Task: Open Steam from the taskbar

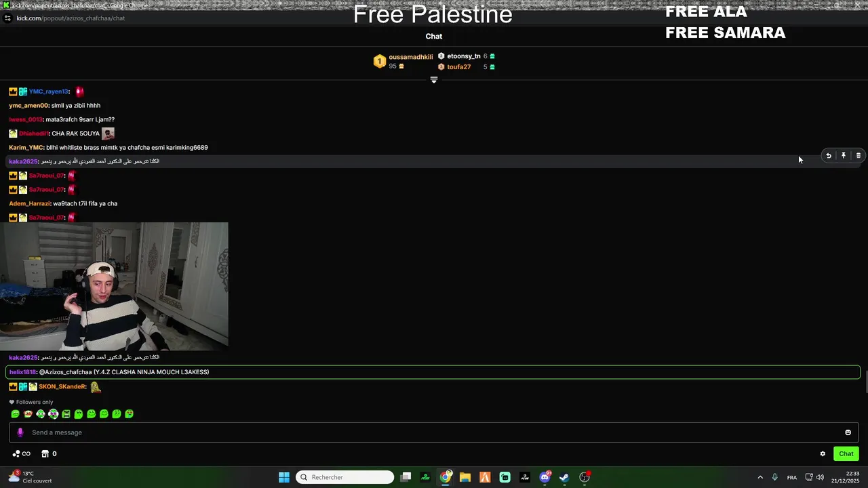Action: tap(564, 477)
